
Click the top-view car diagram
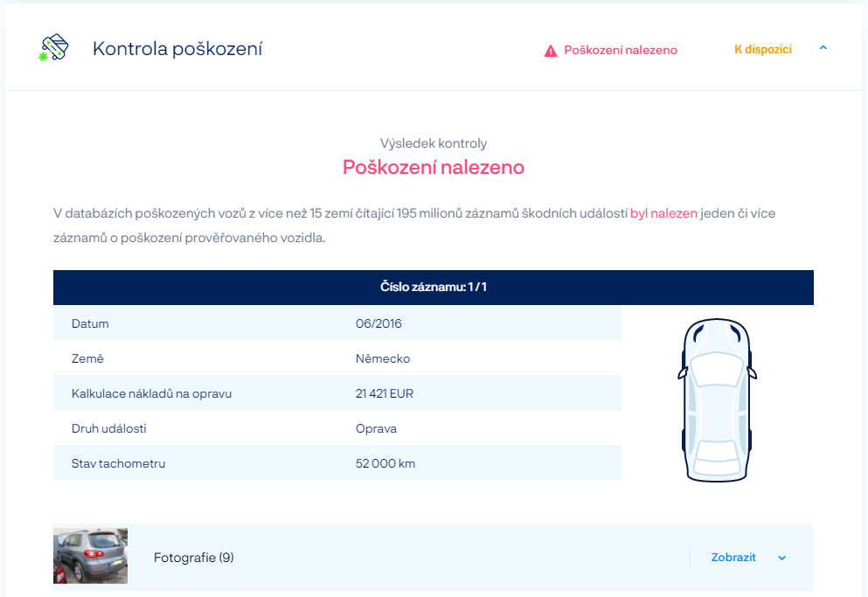[x=717, y=399]
